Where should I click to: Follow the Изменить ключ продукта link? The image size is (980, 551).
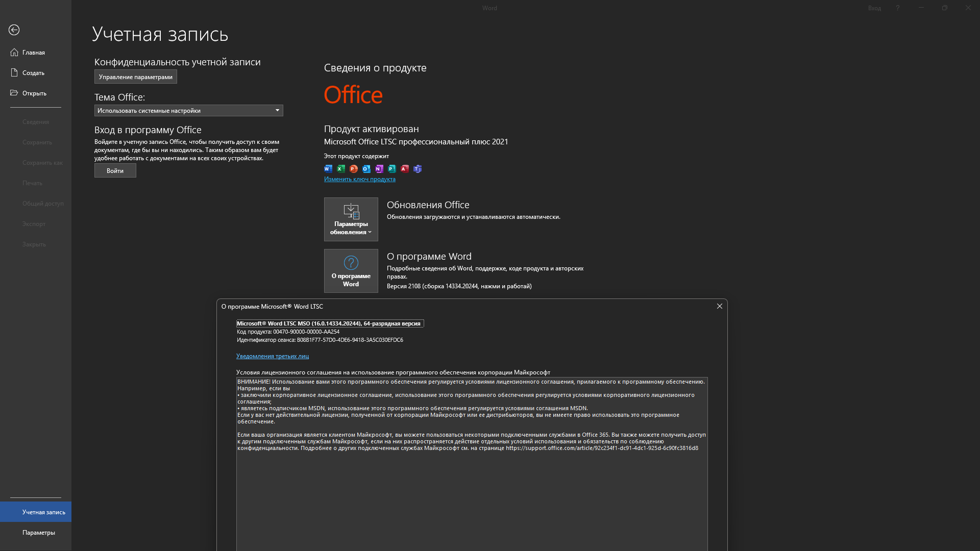click(x=360, y=179)
